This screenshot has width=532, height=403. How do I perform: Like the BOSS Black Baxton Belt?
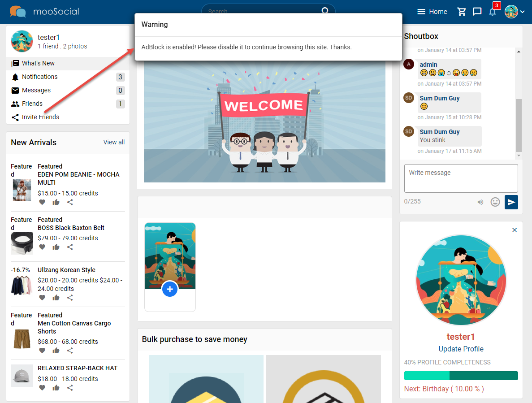tap(56, 247)
